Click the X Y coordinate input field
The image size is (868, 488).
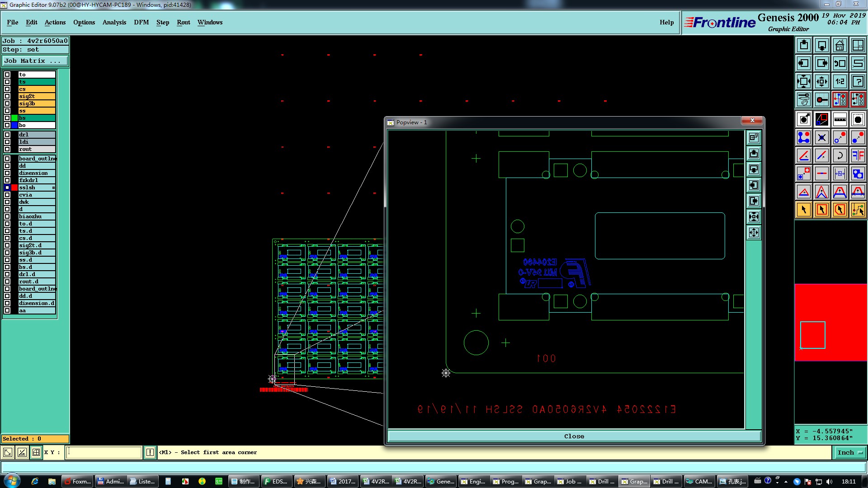[x=104, y=452]
